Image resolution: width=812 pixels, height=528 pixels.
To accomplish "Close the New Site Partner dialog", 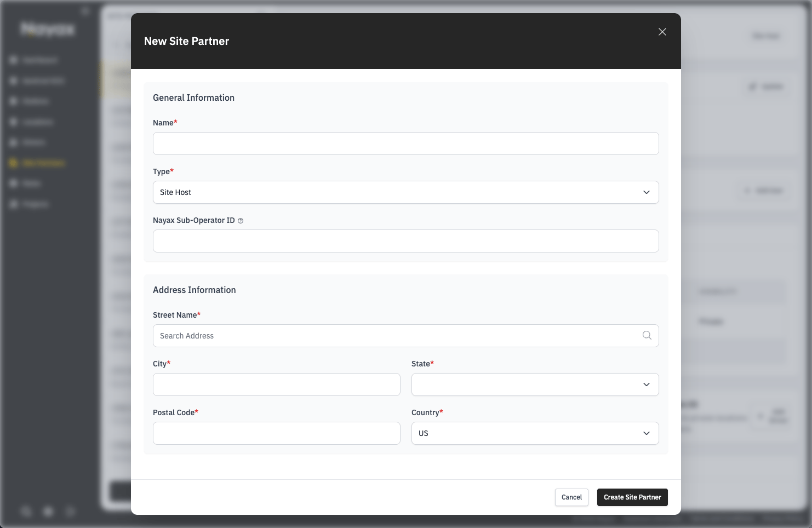I will [662, 32].
